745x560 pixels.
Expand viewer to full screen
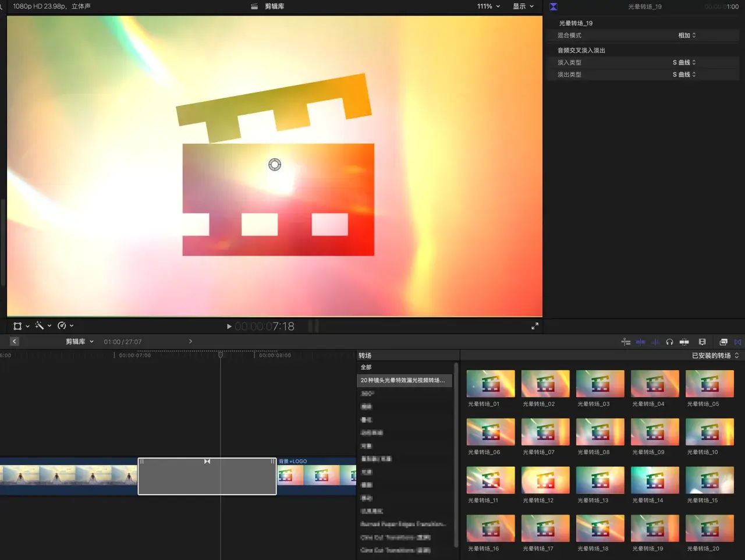(535, 327)
